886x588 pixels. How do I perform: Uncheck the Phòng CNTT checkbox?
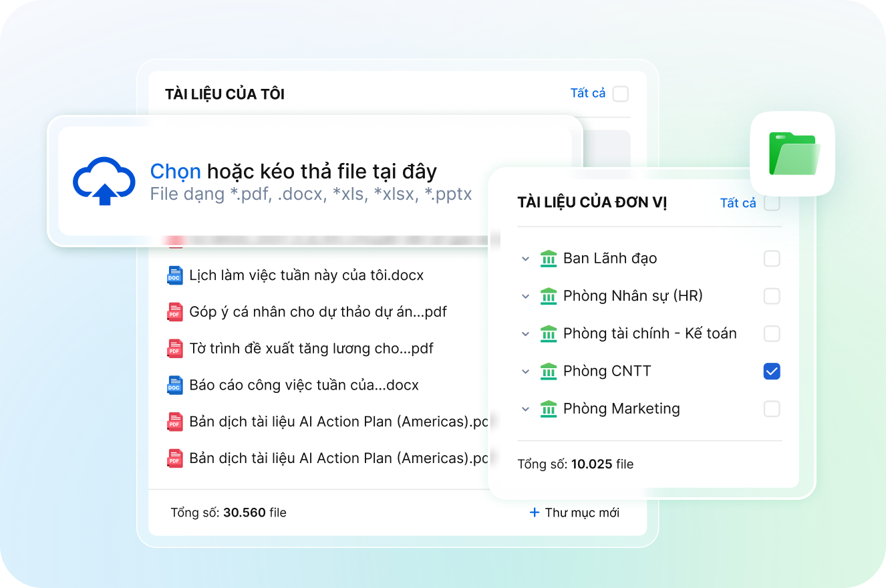point(772,372)
